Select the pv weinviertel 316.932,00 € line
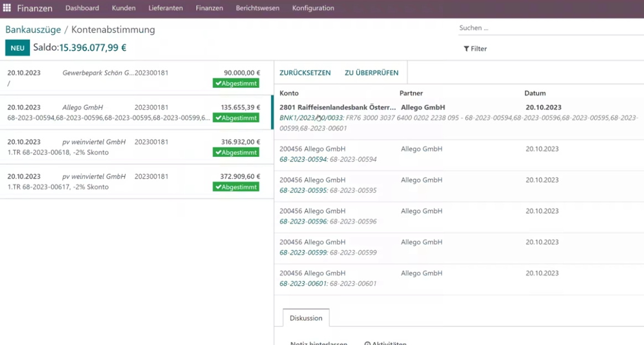 click(136, 147)
